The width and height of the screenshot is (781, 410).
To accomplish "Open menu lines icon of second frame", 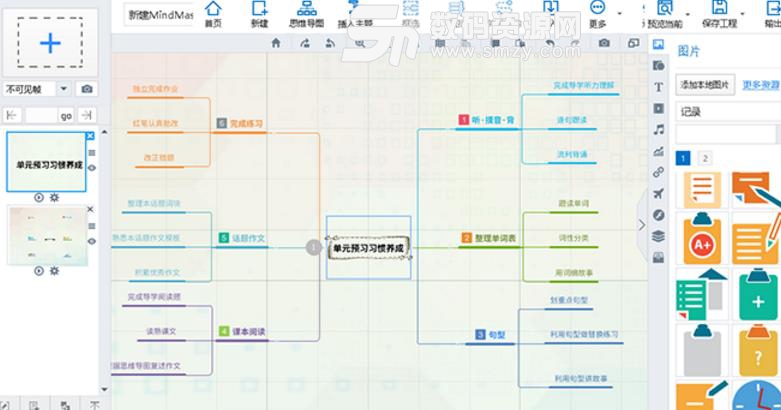I will [x=92, y=226].
